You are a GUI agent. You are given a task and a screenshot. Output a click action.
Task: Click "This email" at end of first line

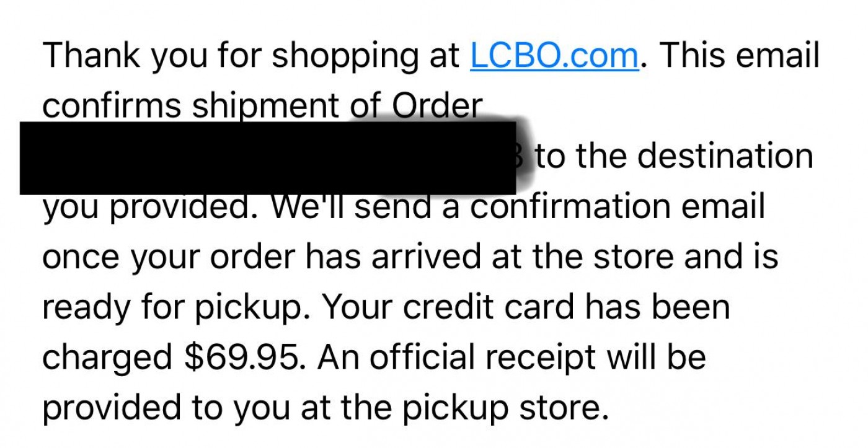[x=739, y=56]
